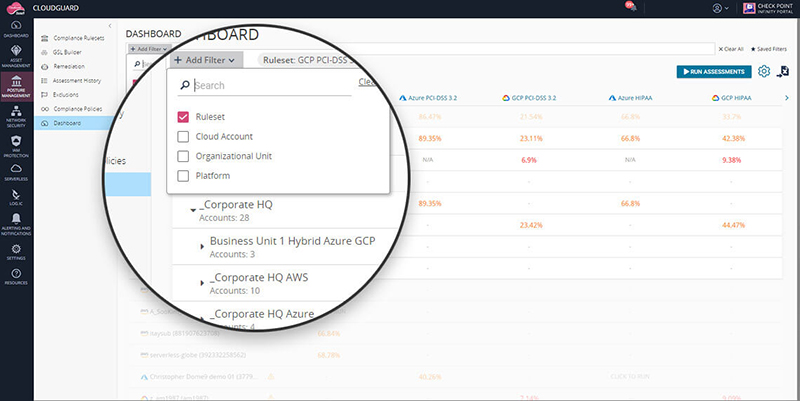Screen dimensions: 800x401
Task: Check the Cloud Account filter checkbox
Action: pos(183,137)
